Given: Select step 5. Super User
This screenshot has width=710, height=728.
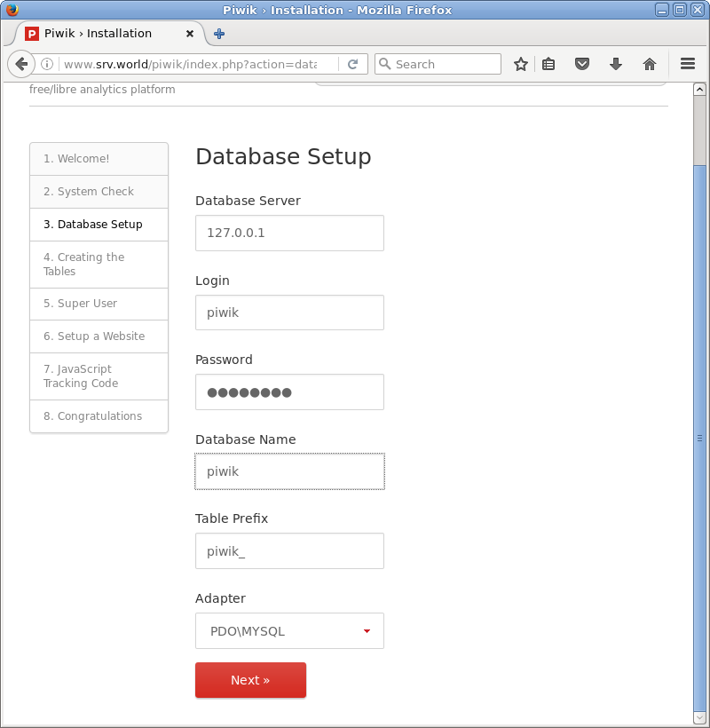Looking at the screenshot, I should tap(99, 305).
